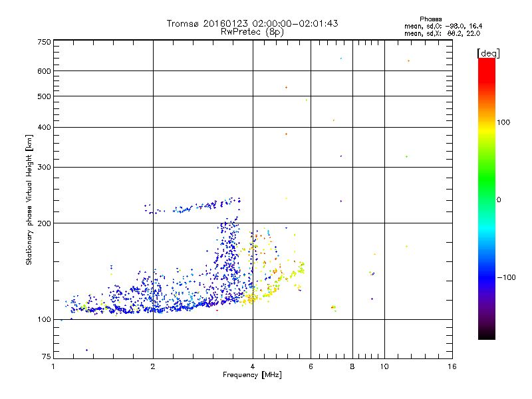
Task: Click the x-axis tick label '6'
Action: 311,366
